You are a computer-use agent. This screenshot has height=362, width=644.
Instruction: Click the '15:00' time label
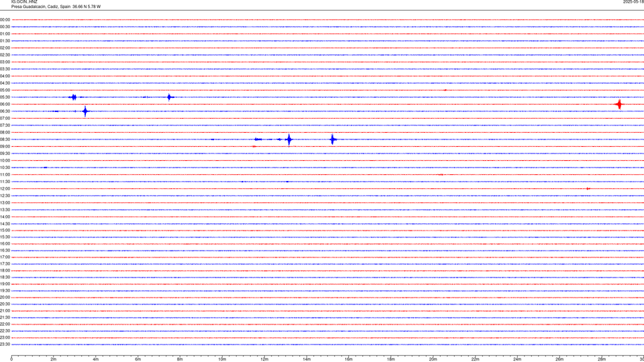(5, 230)
